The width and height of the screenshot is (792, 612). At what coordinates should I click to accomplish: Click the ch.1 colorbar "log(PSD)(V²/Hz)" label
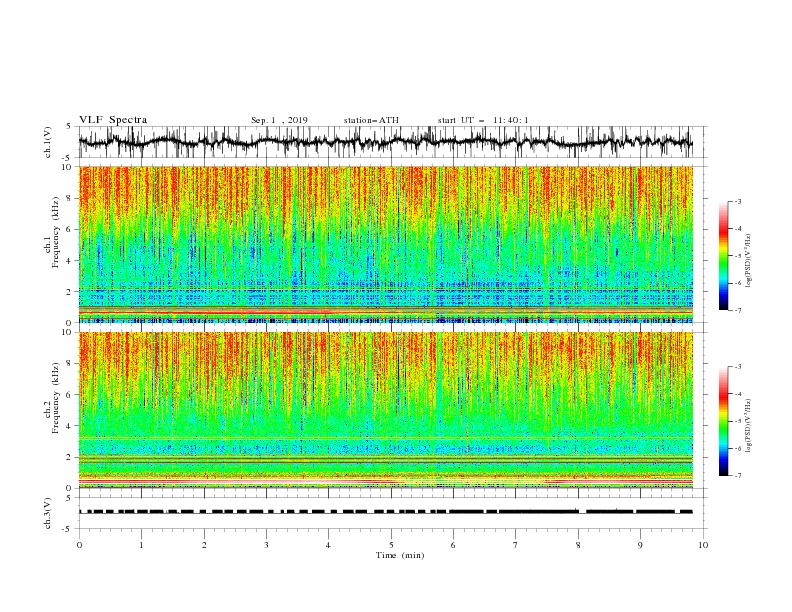pyautogui.click(x=749, y=261)
